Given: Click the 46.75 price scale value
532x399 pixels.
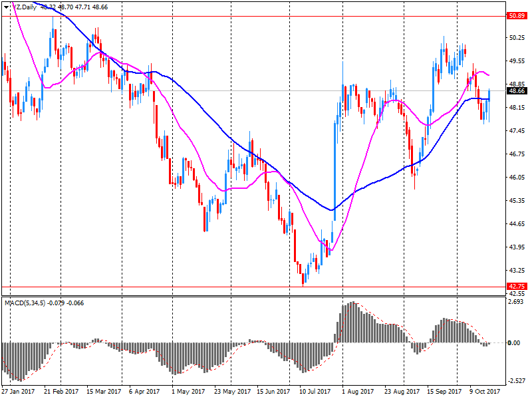Looking at the screenshot, I should click(x=517, y=154).
